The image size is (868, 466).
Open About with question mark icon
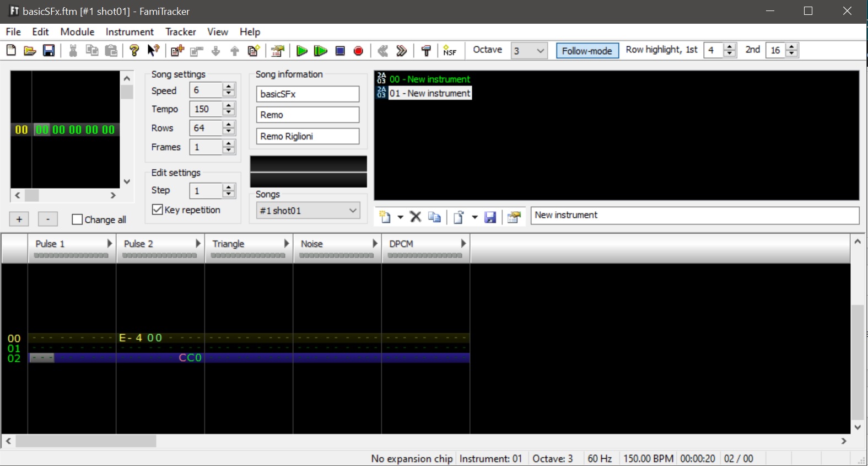[x=134, y=51]
